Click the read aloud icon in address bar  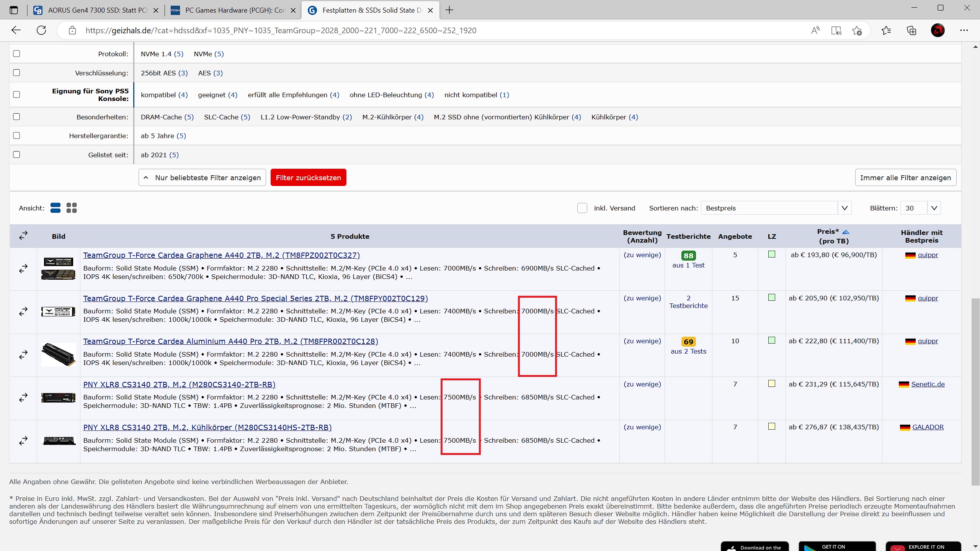815,30
